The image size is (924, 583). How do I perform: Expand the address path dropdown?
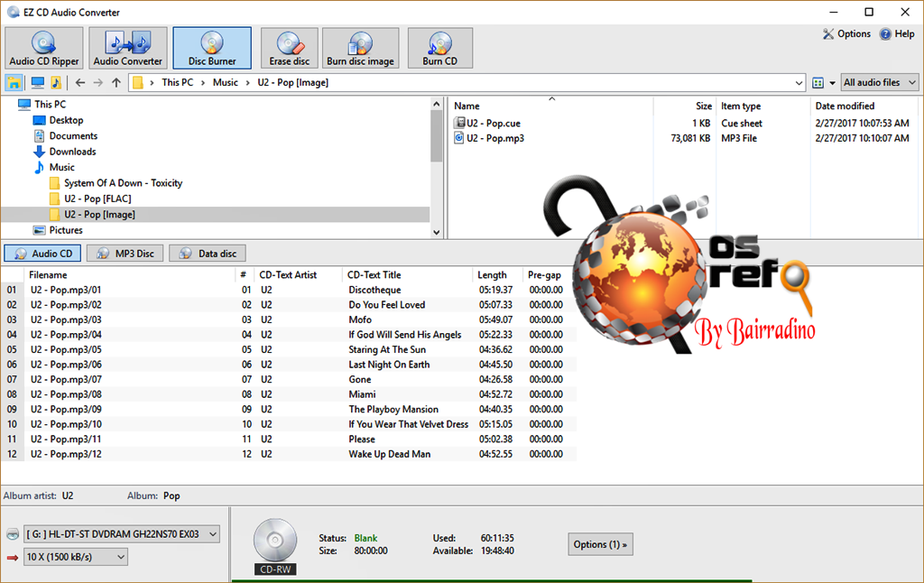click(x=799, y=83)
